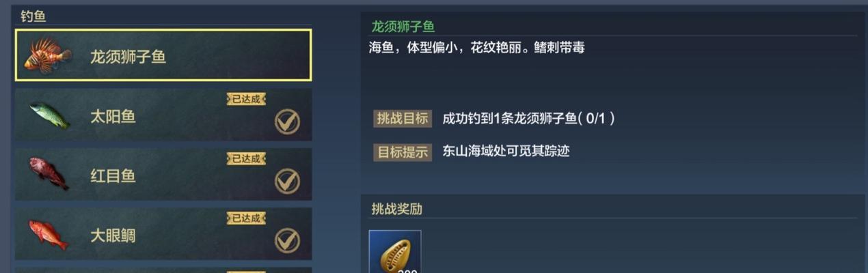Click the 红目鱼 fish icon

point(49,173)
